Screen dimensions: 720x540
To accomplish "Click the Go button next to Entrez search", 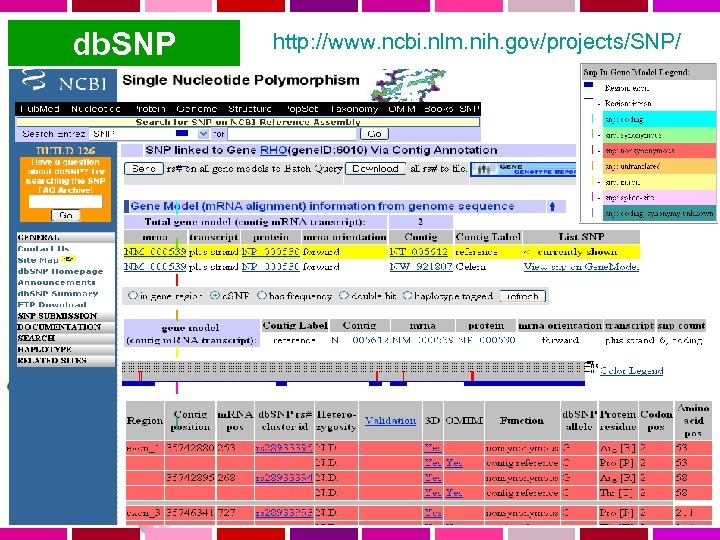I will point(374,134).
